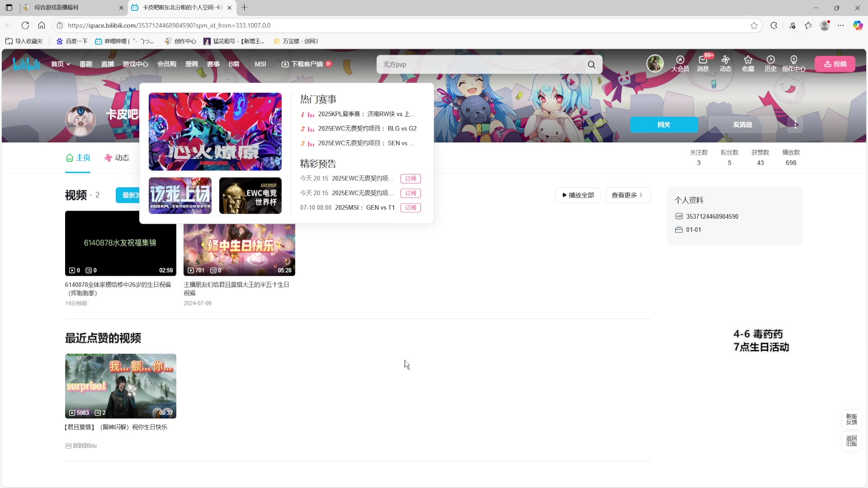Screen dimensions: 868x488
Task: Open a new browser tab
Action: 245,8
